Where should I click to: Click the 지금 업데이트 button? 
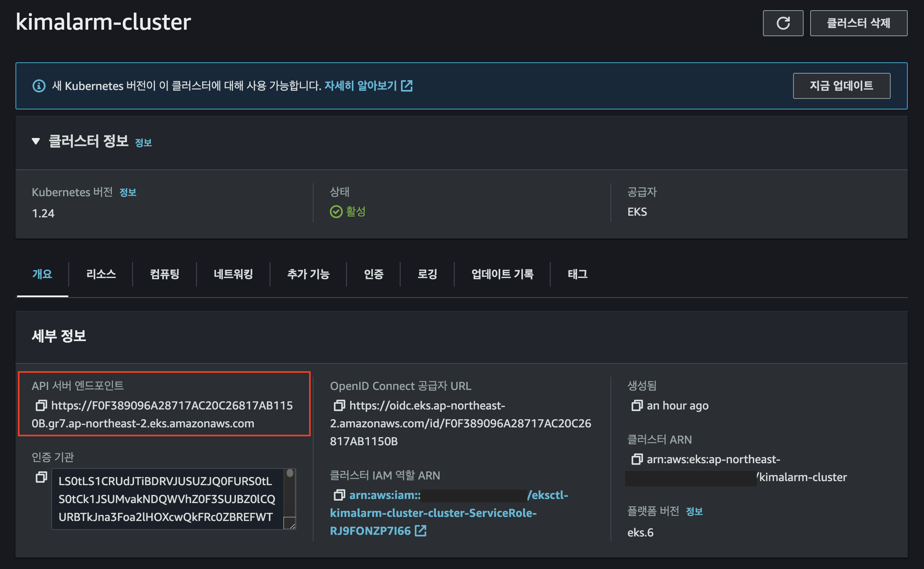841,86
